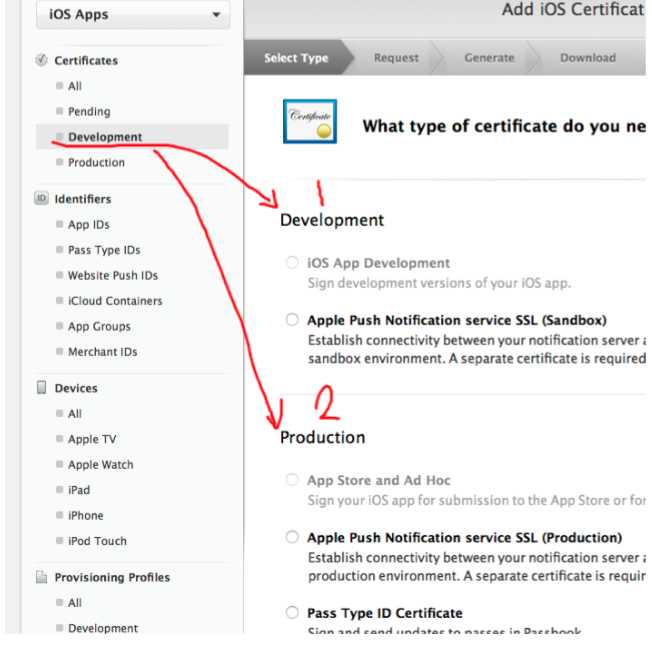Select All under Certificates
The width and height of the screenshot is (652, 654).
pyautogui.click(x=75, y=86)
